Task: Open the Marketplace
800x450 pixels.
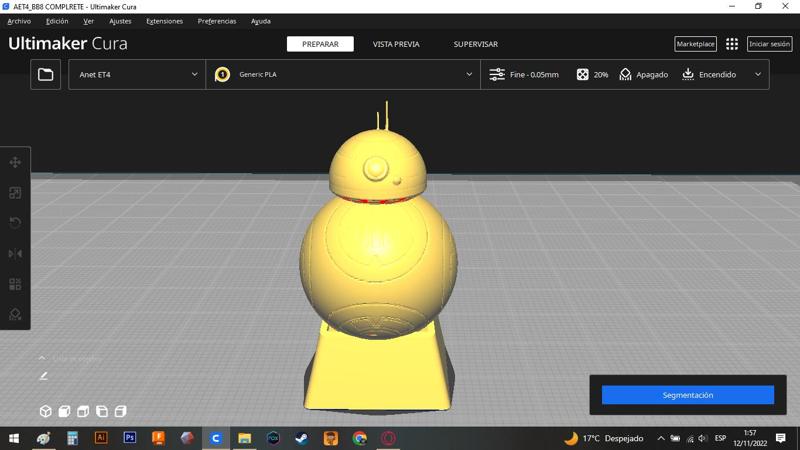Action: (695, 44)
